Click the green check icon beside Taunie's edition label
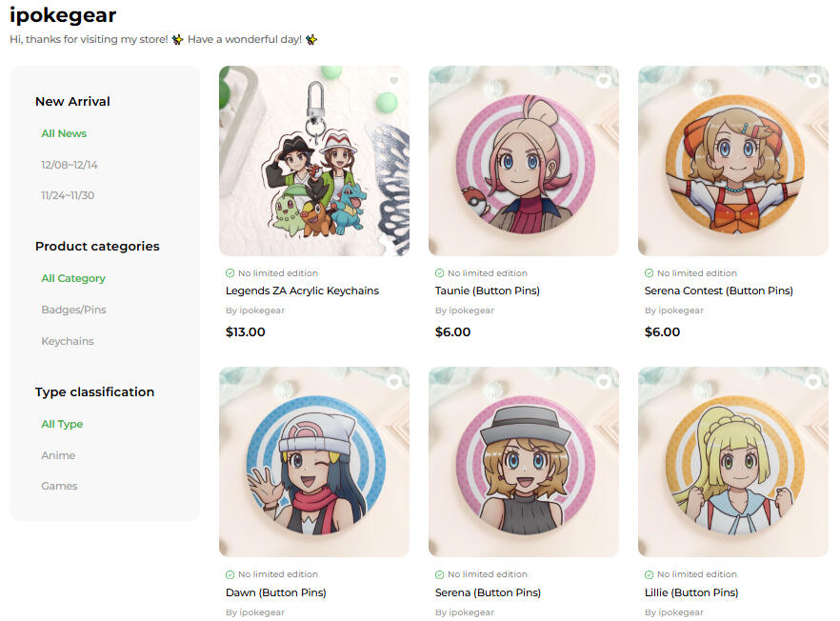 click(439, 273)
